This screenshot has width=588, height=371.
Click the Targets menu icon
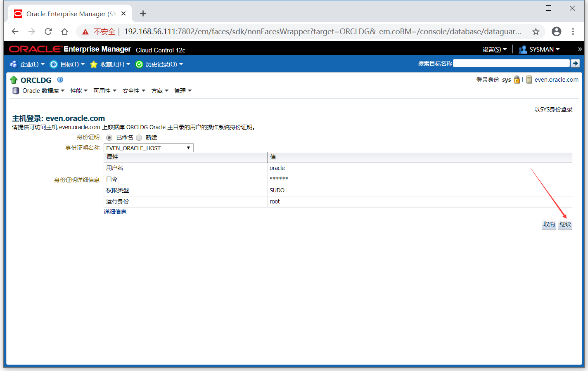tap(54, 64)
